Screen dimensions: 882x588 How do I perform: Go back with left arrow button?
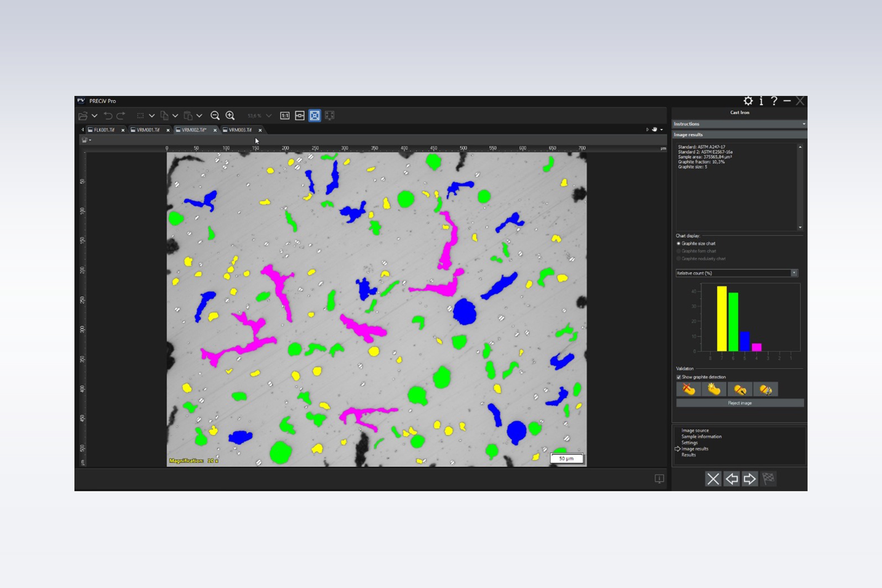[731, 479]
